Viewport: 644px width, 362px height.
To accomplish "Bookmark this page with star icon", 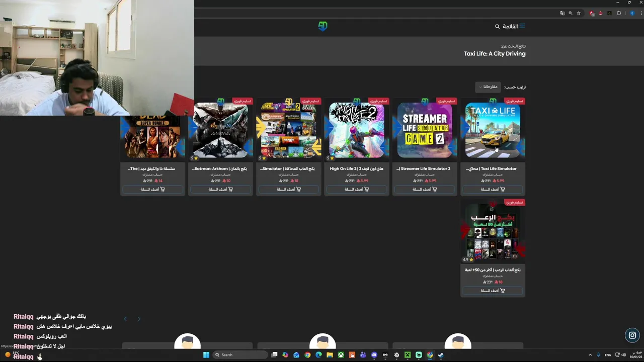I will (579, 13).
